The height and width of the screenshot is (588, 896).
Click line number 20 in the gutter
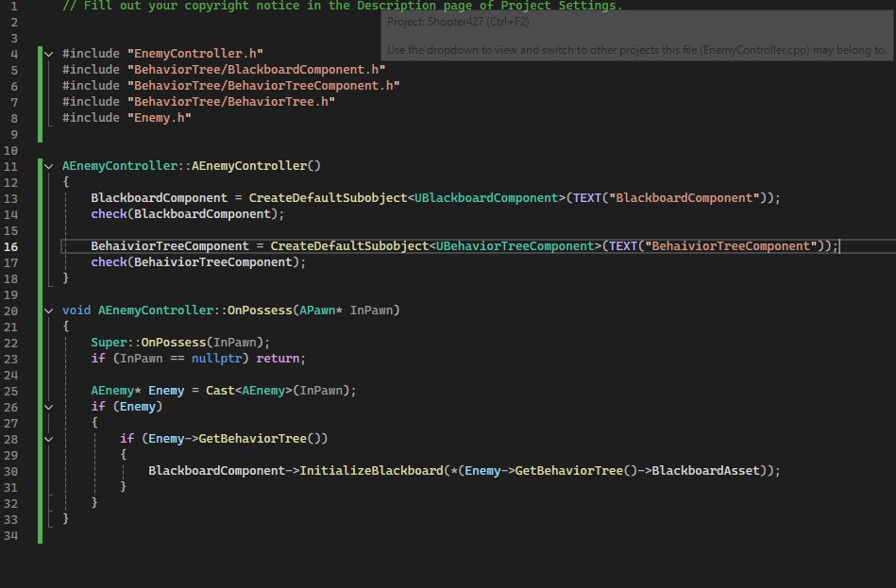pyautogui.click(x=11, y=311)
